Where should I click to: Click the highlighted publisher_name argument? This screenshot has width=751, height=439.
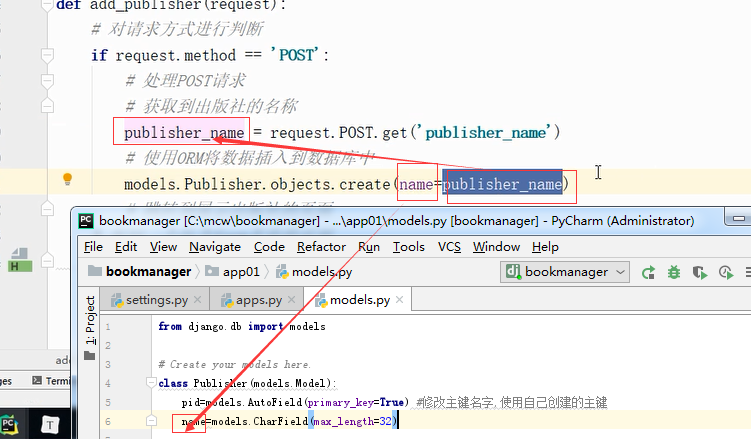coord(502,184)
